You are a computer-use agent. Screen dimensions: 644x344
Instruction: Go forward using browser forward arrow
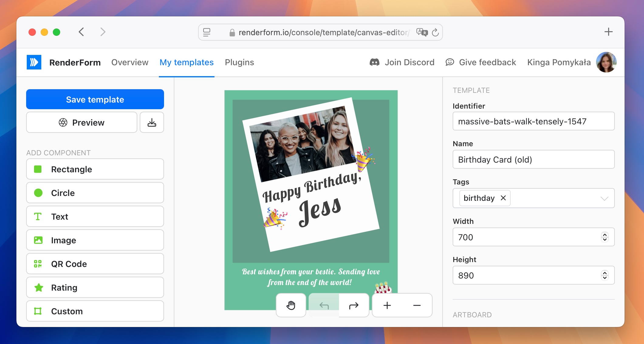click(x=103, y=32)
